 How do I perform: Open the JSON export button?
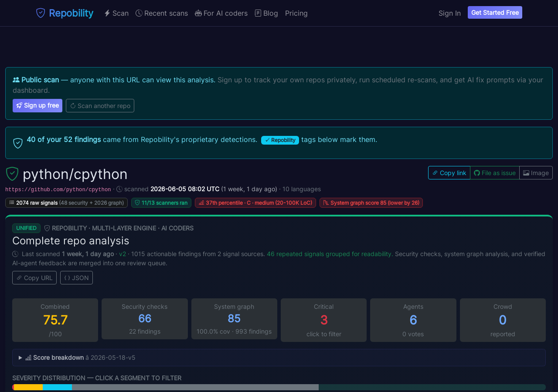coord(76,277)
